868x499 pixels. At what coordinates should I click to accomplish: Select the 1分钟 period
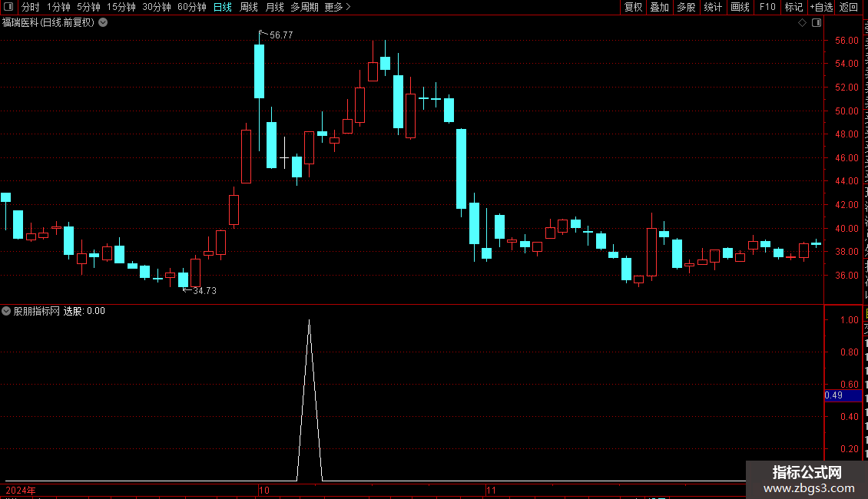click(x=58, y=7)
